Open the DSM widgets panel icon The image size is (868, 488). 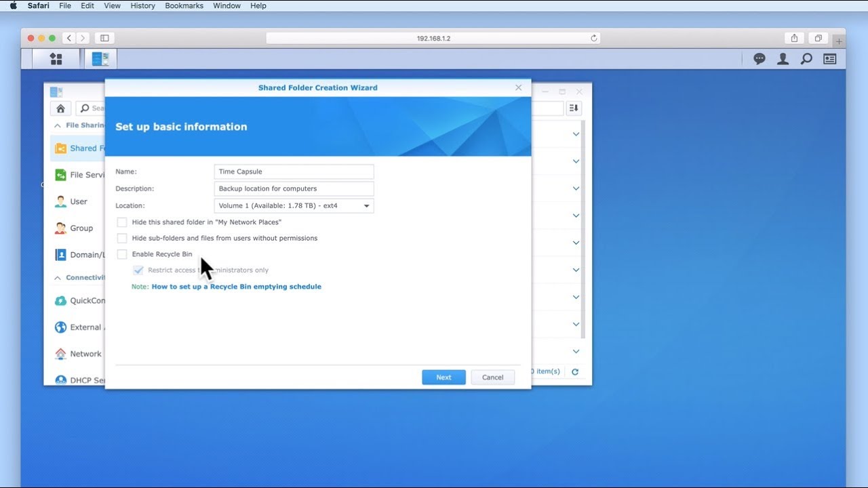pyautogui.click(x=830, y=59)
